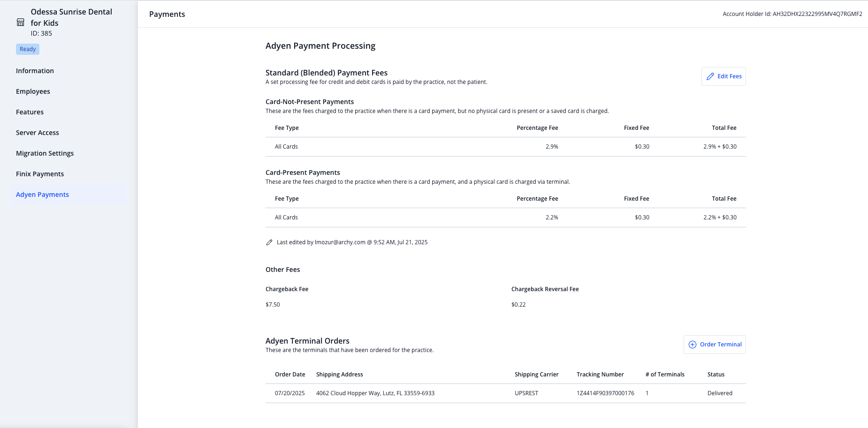Click the Card-Not-Present All Cards row
The height and width of the screenshot is (428, 868).
click(x=506, y=147)
